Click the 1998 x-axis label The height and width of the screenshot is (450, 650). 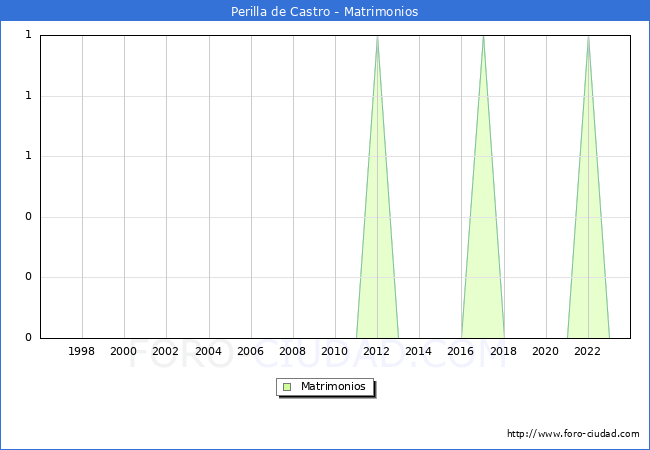click(x=82, y=352)
